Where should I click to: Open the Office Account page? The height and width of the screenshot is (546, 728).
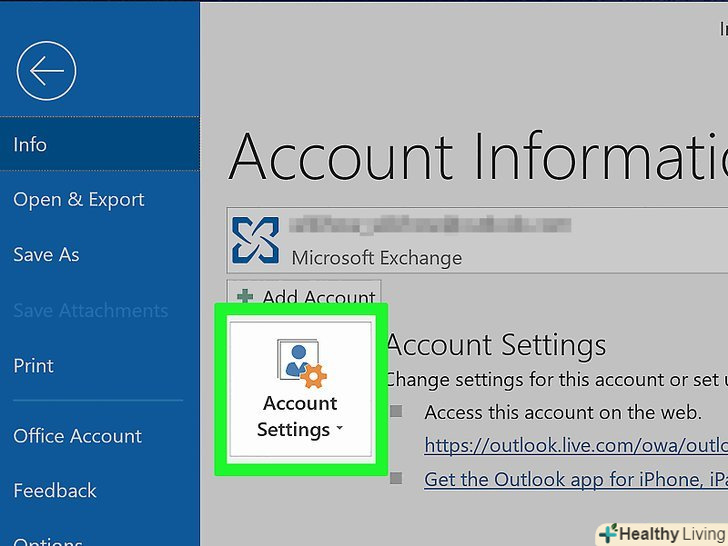tap(78, 436)
